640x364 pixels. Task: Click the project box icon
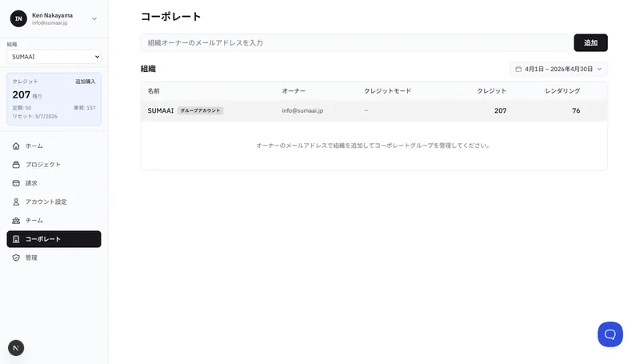point(16,165)
